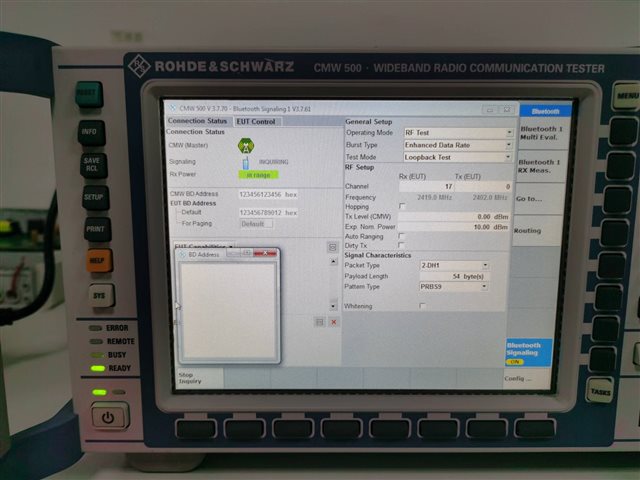
Task: Click the Rx (EUT) channel field showing 17
Action: (427, 187)
